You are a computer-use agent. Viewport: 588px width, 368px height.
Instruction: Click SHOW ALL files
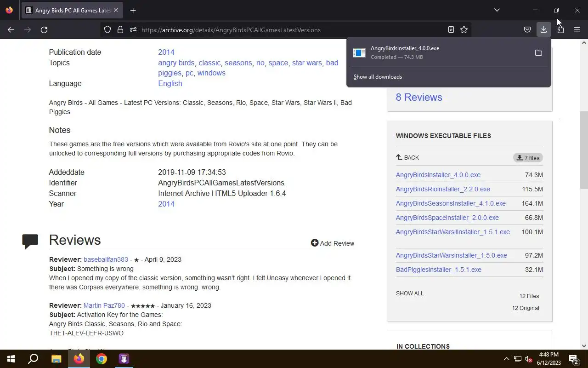[410, 293]
